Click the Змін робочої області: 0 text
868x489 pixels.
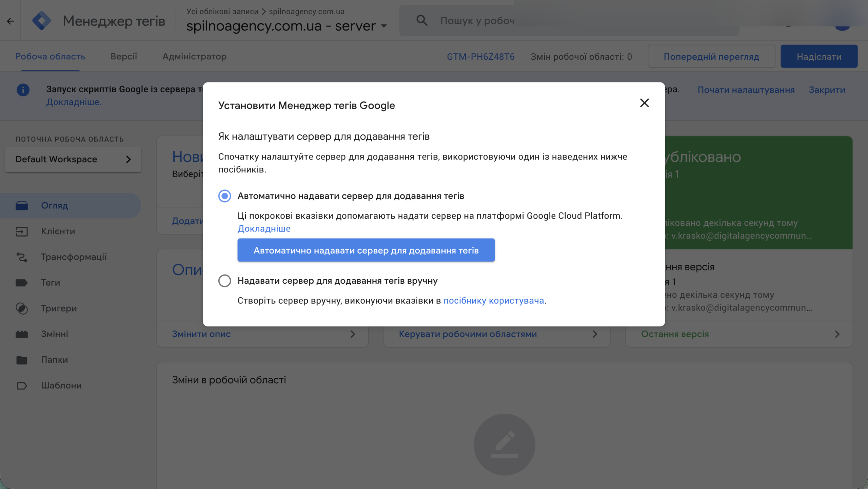click(x=581, y=56)
